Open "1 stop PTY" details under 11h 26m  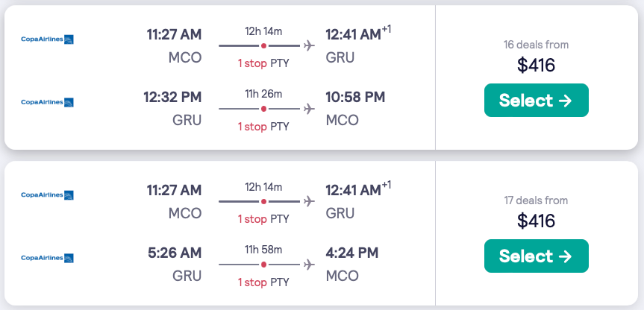(x=263, y=127)
